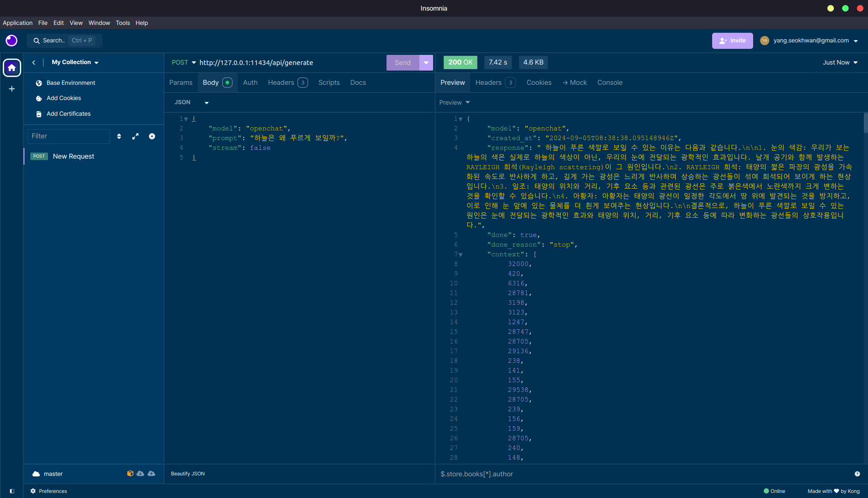Open the Home dashboard icon
868x498 pixels.
(x=12, y=68)
